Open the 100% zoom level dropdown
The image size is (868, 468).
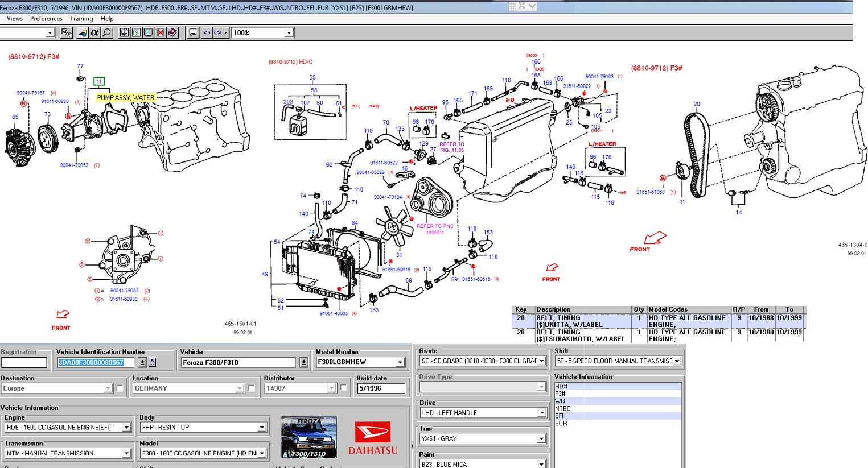coord(289,33)
